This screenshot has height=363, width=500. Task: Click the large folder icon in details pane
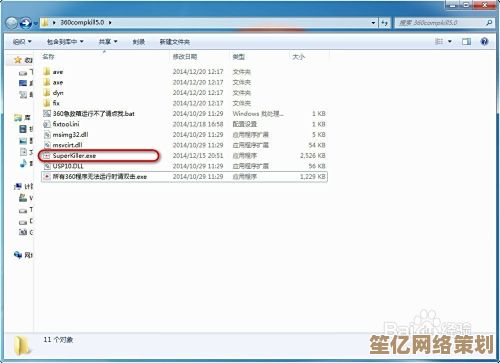click(x=22, y=345)
